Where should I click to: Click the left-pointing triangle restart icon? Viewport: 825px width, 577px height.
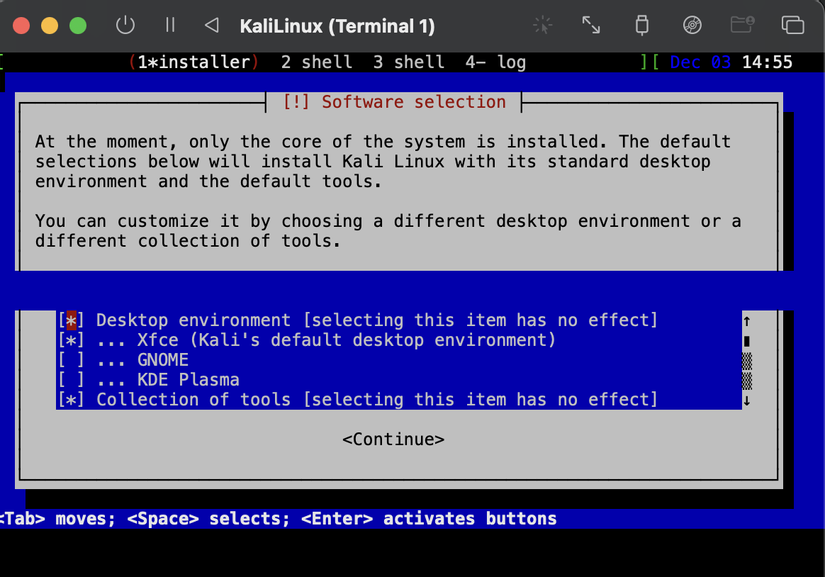[x=212, y=25]
